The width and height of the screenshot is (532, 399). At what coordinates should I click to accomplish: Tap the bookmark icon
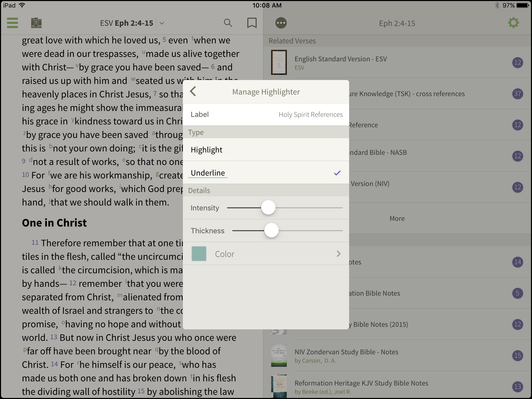(x=252, y=23)
